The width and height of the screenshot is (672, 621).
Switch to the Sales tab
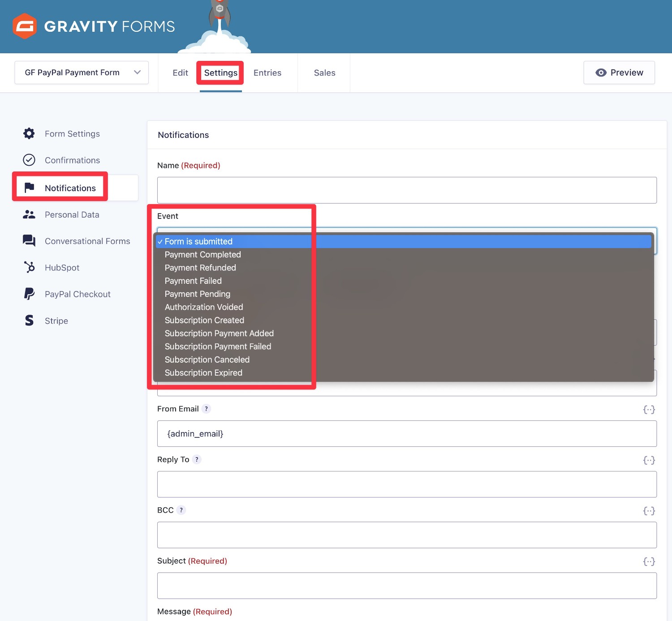[324, 73]
